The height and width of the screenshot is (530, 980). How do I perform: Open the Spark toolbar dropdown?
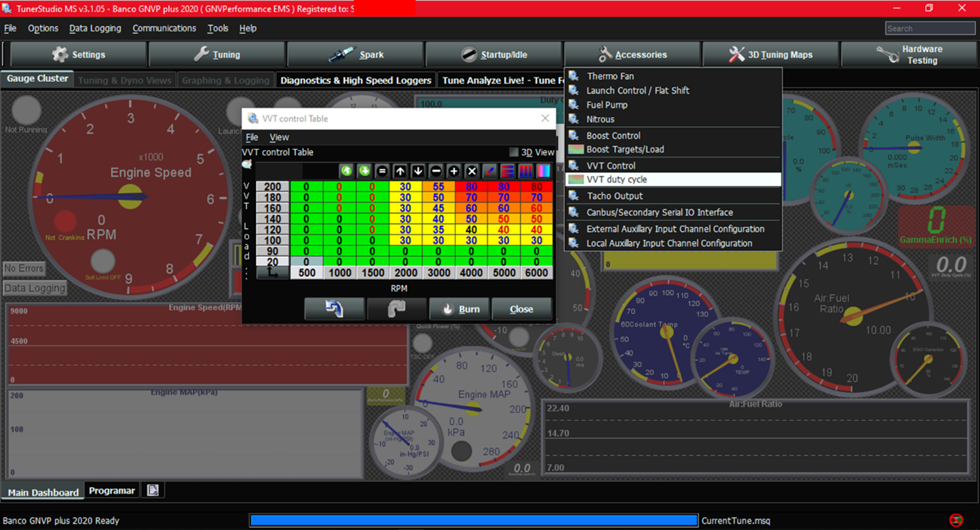click(356, 54)
